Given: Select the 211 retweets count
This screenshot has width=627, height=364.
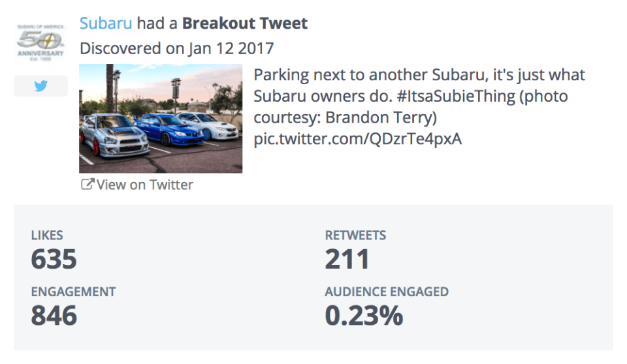Looking at the screenshot, I should click(x=347, y=259).
